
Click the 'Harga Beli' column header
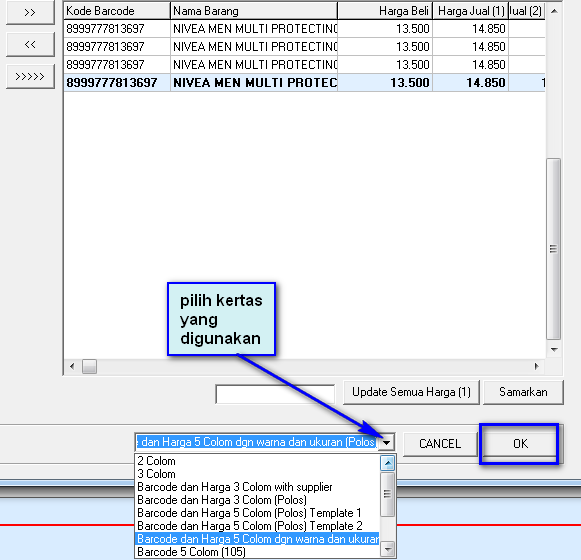click(385, 11)
